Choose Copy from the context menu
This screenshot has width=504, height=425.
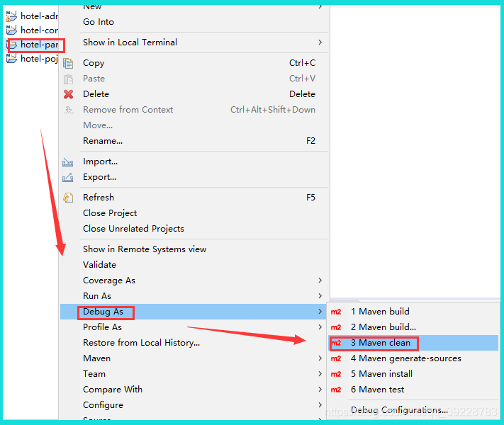coord(94,63)
